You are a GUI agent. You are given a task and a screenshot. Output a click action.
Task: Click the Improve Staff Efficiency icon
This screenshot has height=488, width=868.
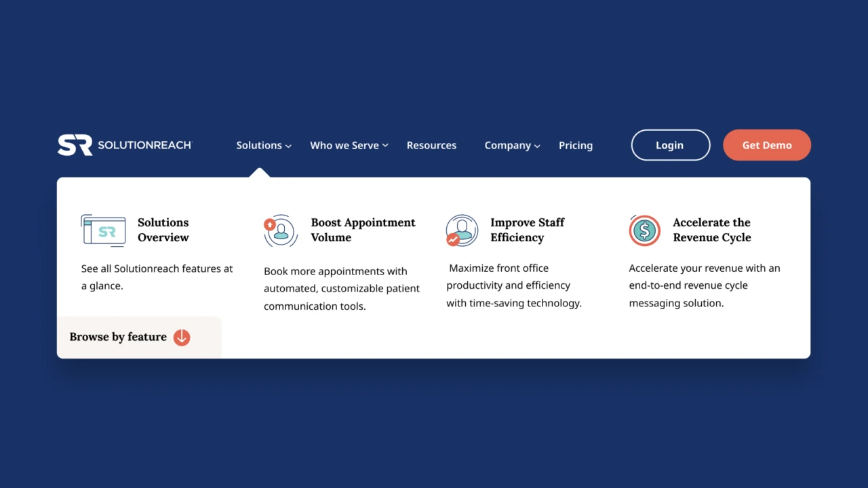coord(462,230)
